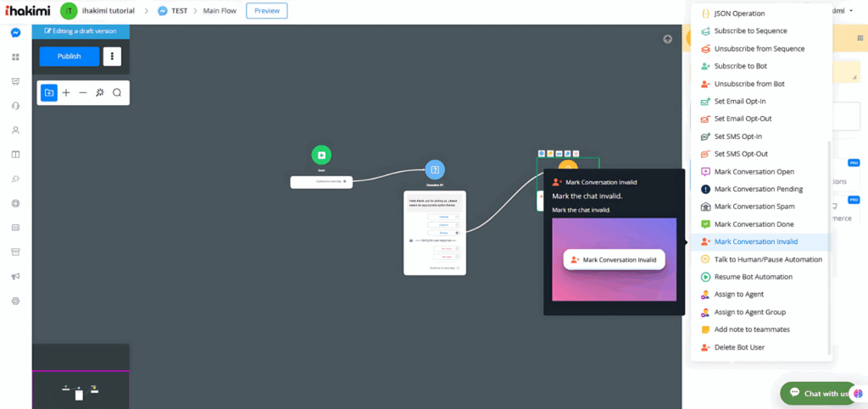868x409 pixels.
Task: Open the Chat with us widget
Action: (820, 393)
